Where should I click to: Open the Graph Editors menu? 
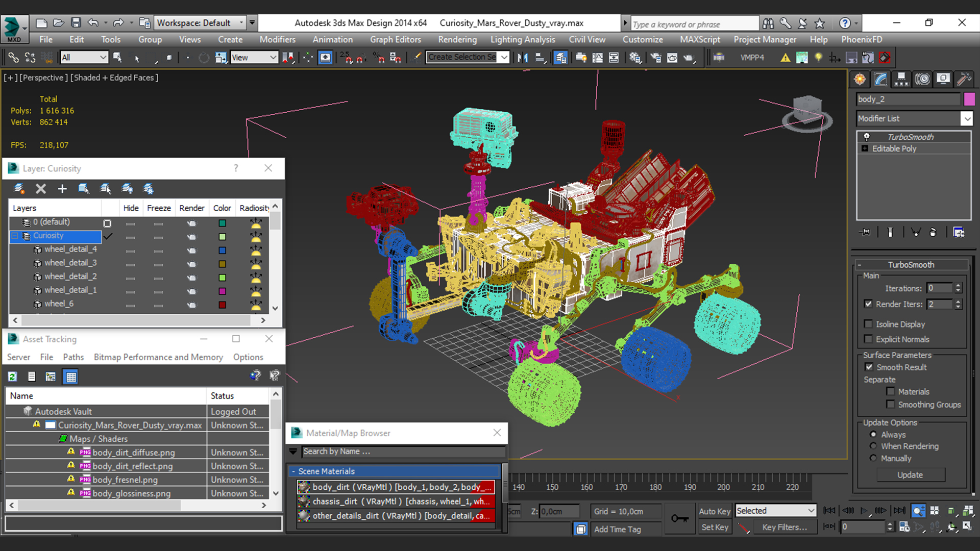point(396,39)
